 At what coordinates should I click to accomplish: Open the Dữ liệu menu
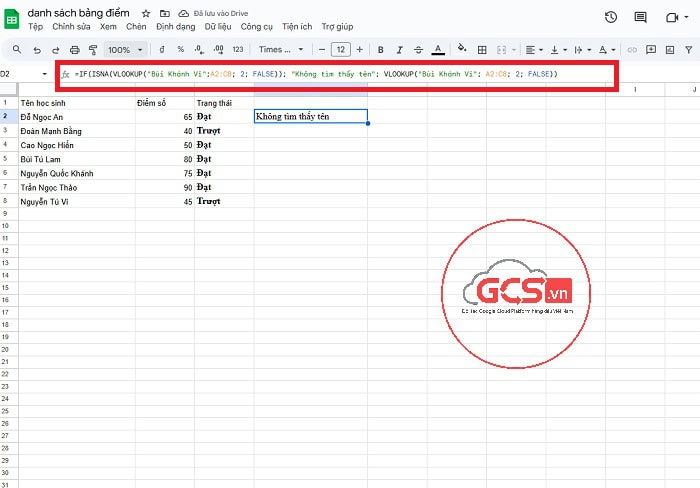pyautogui.click(x=219, y=27)
